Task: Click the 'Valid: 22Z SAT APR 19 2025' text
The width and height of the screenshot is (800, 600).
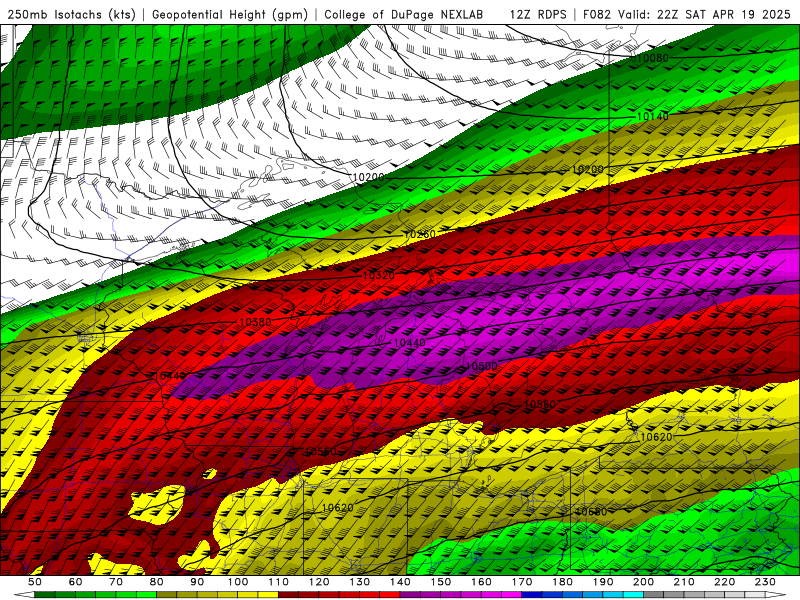Action: [x=706, y=15]
